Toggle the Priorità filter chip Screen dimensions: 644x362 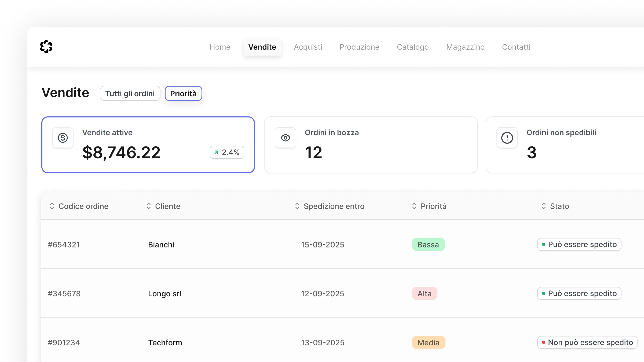183,93
